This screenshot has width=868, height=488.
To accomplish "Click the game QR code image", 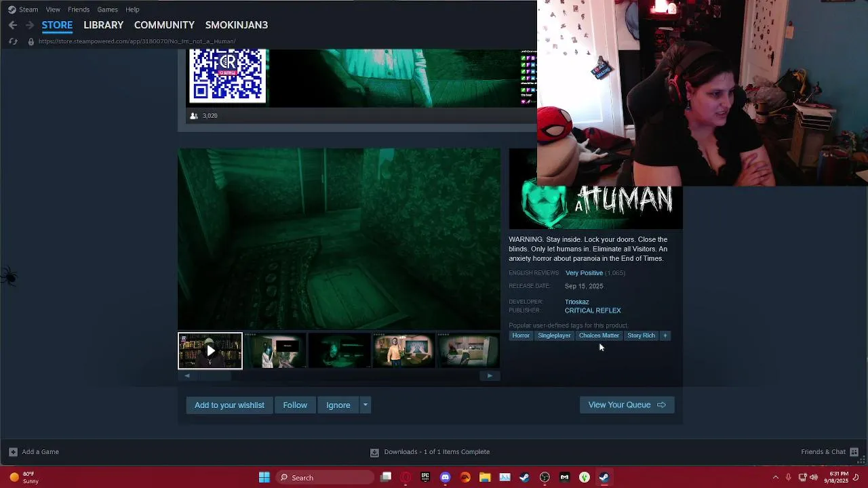I will coord(227,75).
